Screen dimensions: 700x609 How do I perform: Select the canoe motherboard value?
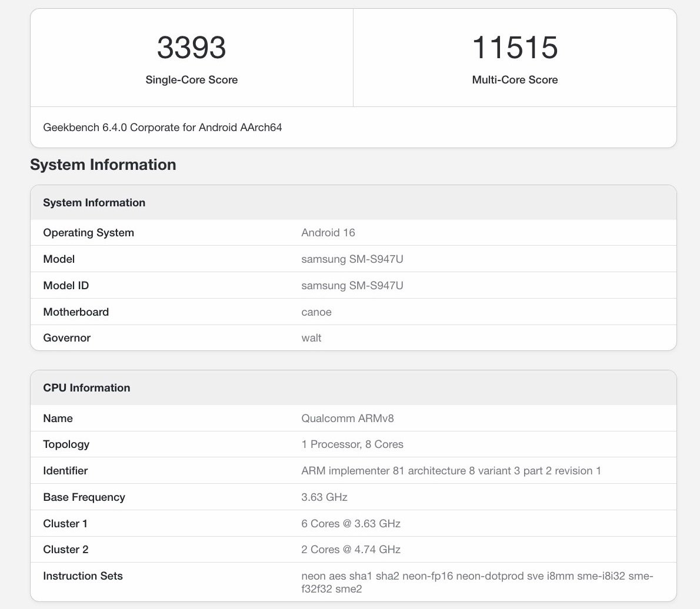316,312
